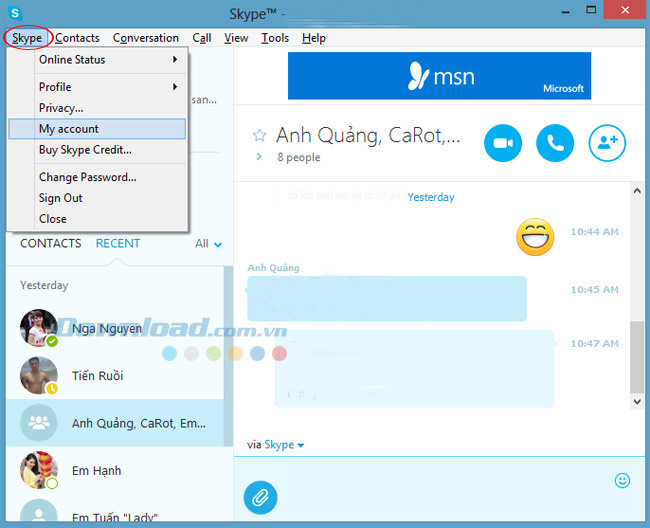Screen dimensions: 650x528
Task: Select the Anh Quảng, CaRot, Em... conversation
Action: pos(115,423)
